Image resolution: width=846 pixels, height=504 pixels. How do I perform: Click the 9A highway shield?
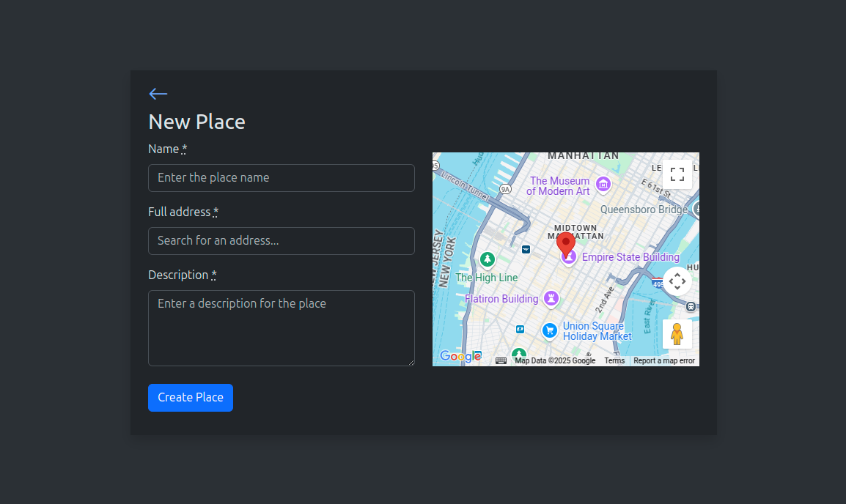click(x=505, y=189)
